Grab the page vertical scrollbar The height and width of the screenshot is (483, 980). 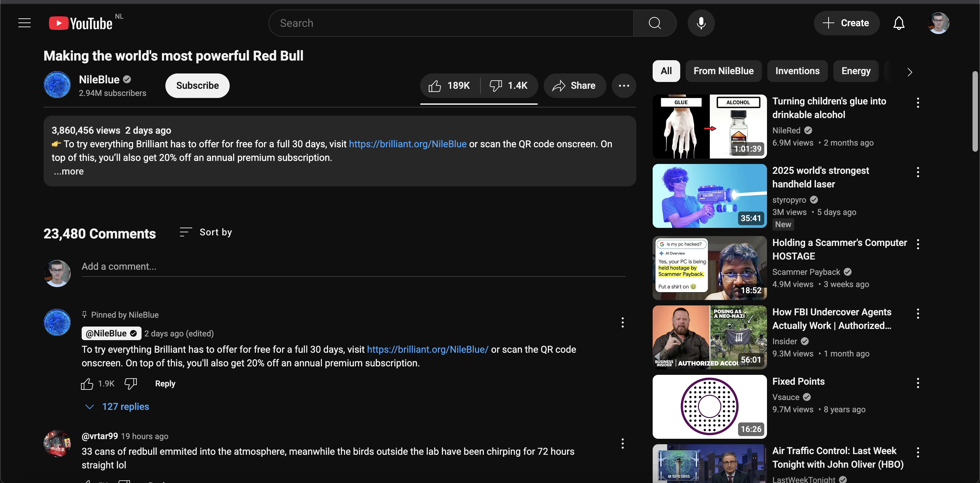coord(976,111)
